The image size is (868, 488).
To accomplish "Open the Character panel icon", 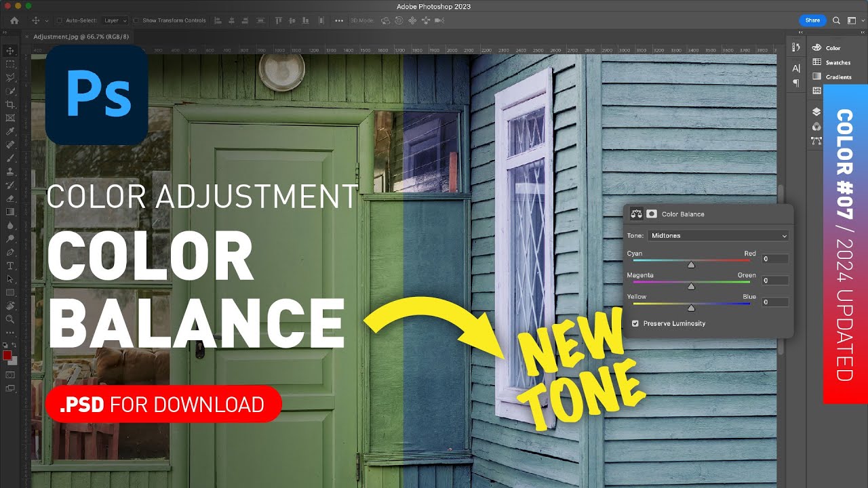I will [796, 68].
